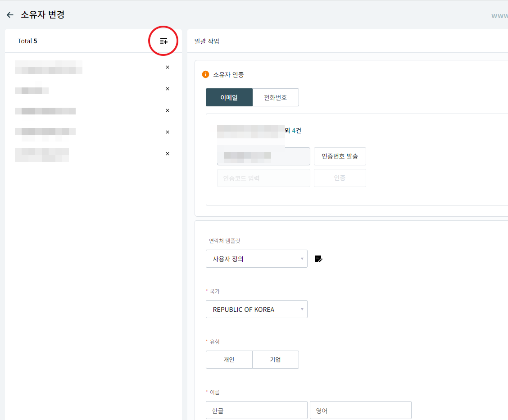Screen dimensions: 508x420
Task: Click the orange info icon by 소유자 인증
Action: (x=205, y=74)
